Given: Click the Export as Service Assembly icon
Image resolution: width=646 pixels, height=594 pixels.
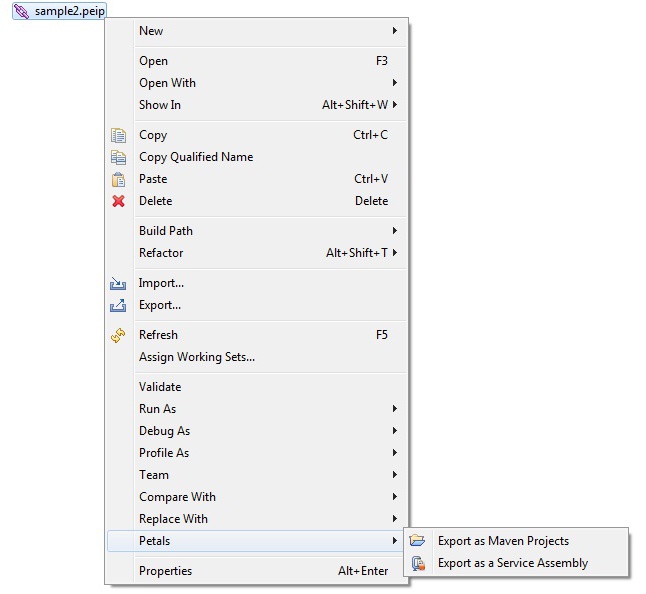Looking at the screenshot, I should coord(418,563).
